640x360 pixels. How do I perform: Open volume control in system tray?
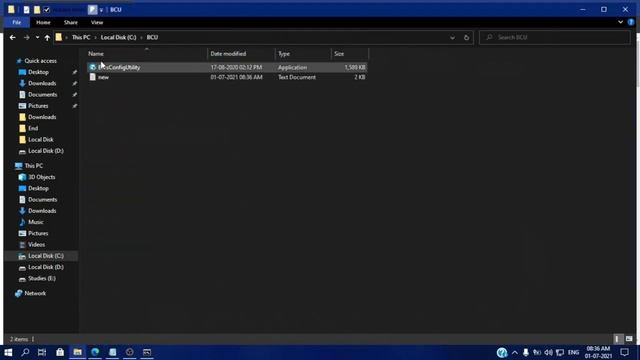tap(548, 352)
